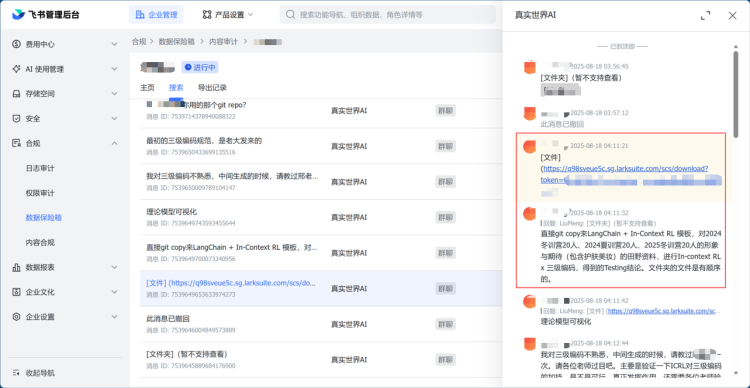The height and width of the screenshot is (388, 750).
Task: Click the 企业设置 gear icon
Action: pyautogui.click(x=16, y=317)
